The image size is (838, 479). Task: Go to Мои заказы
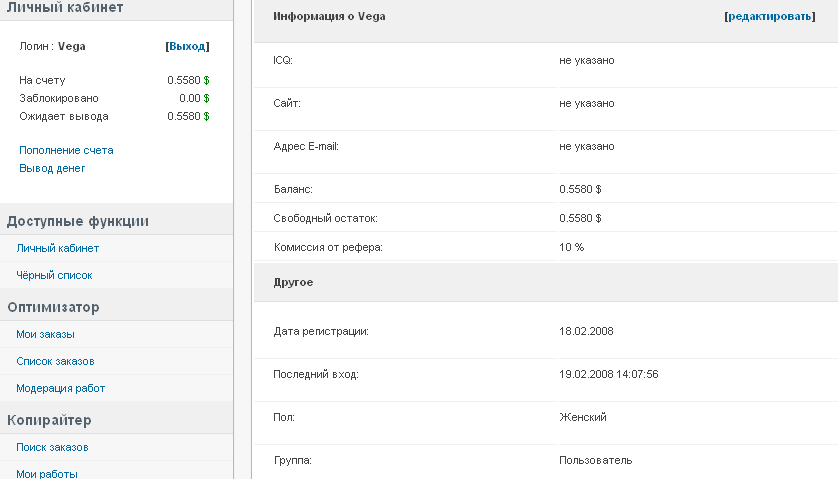(x=46, y=334)
